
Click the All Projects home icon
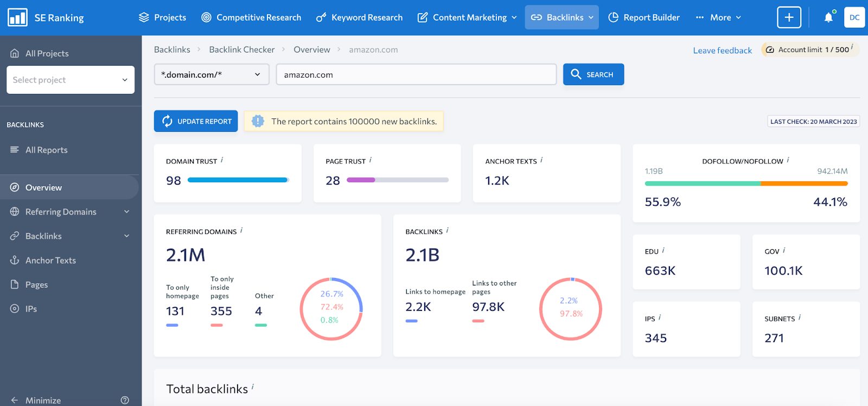point(15,53)
